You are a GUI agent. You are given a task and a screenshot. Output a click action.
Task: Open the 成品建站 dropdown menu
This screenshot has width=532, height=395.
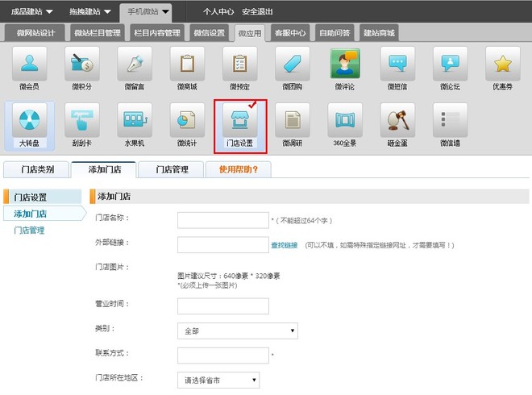pos(32,12)
